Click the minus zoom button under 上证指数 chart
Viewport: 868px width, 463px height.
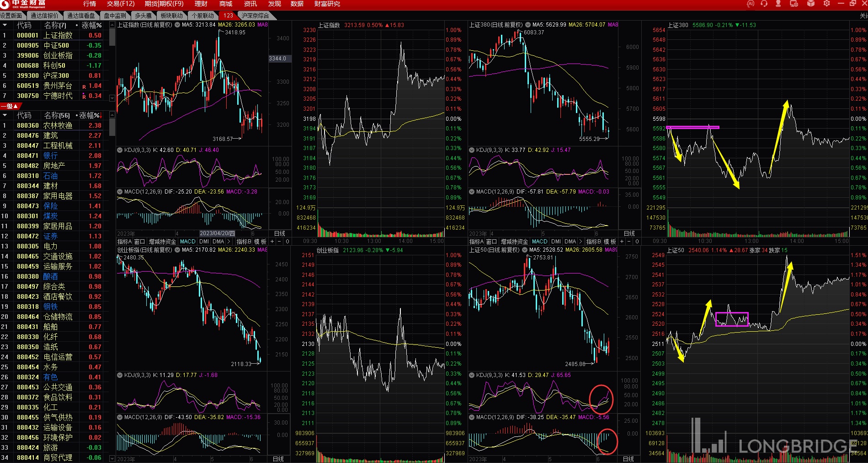279,242
